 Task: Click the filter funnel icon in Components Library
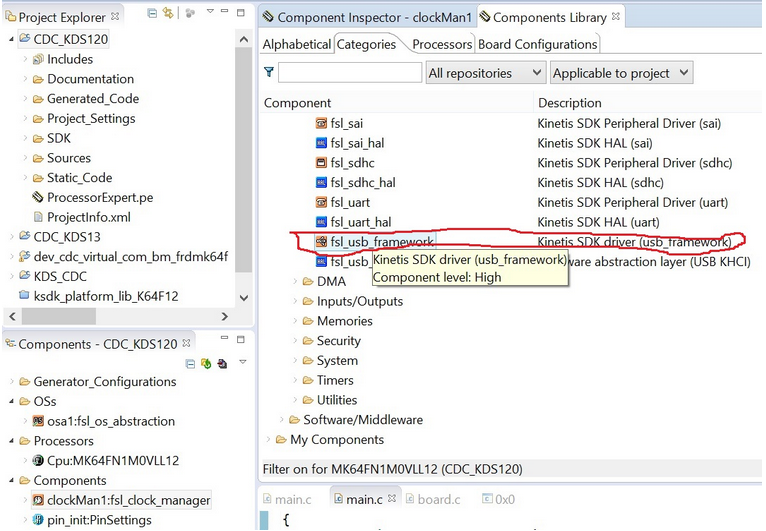click(x=269, y=72)
